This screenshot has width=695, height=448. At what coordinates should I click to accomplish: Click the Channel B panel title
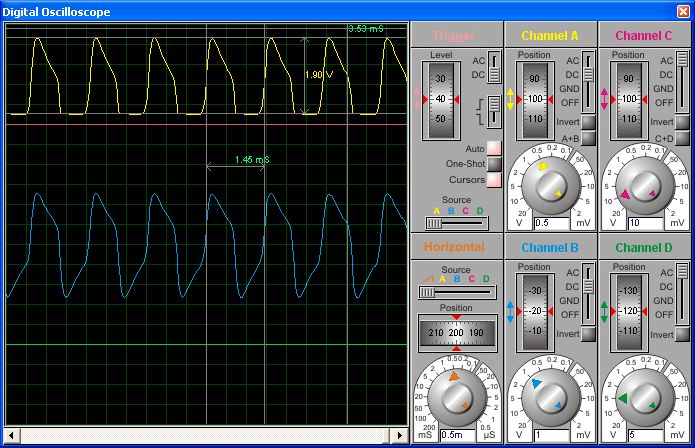coord(550,248)
